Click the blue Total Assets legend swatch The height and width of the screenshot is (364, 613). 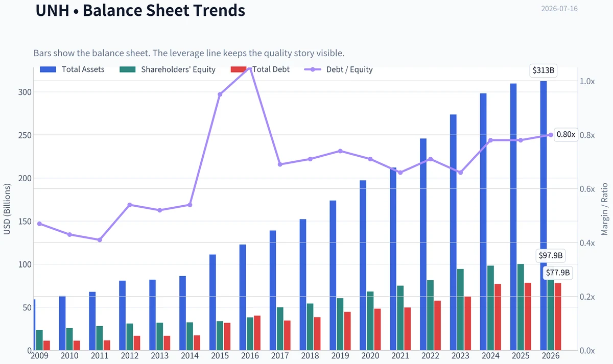click(48, 69)
